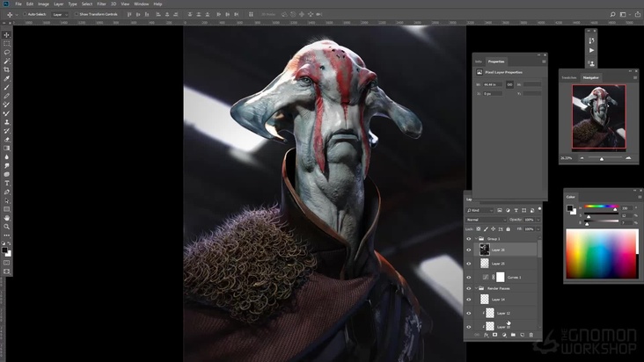Screen dimensions: 644x362
Task: Hide Layer 25 using its eye icon
Action: [469, 264]
